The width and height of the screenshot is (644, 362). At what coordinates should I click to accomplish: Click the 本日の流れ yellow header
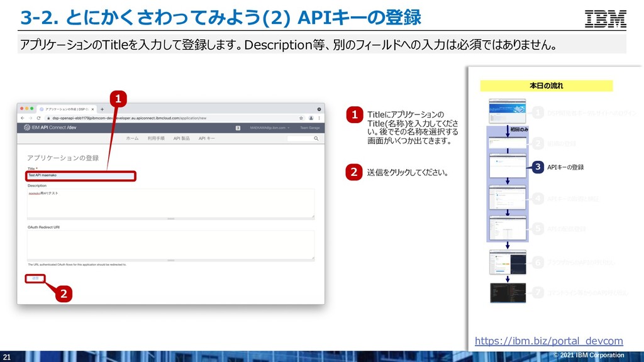coord(547,85)
